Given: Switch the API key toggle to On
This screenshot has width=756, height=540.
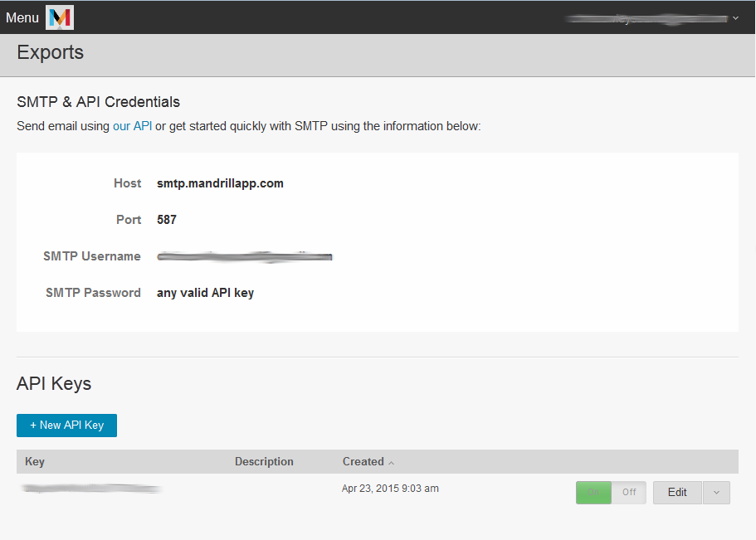Looking at the screenshot, I should [x=593, y=492].
